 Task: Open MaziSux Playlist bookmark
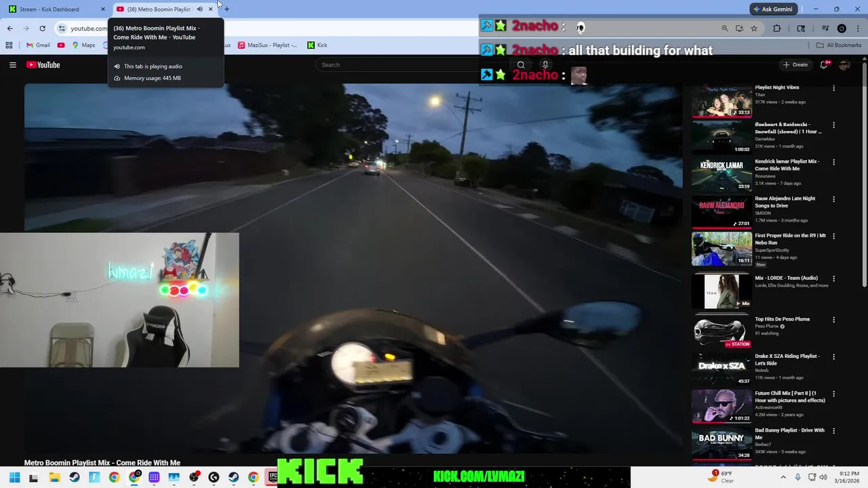tap(267, 45)
